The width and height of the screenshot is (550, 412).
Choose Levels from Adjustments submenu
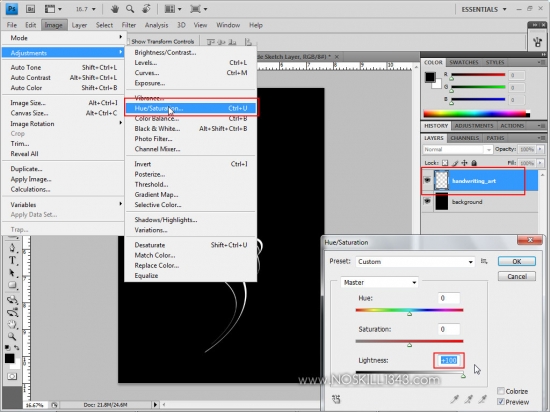point(191,63)
